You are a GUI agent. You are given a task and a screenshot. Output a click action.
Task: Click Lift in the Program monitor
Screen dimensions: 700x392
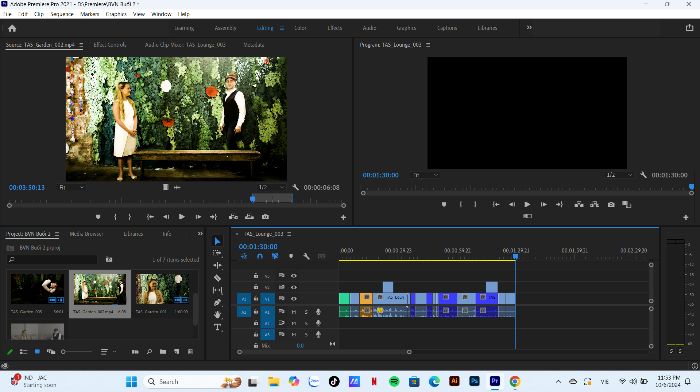point(579,204)
